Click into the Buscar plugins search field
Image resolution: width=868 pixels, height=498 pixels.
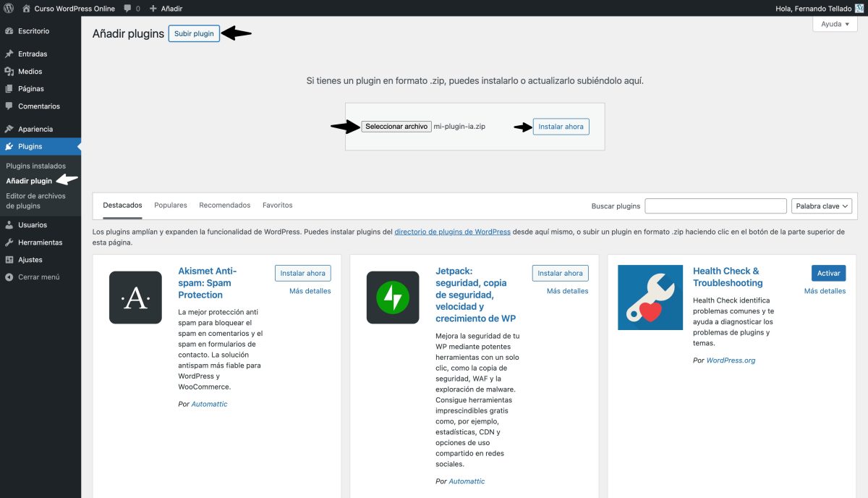715,206
